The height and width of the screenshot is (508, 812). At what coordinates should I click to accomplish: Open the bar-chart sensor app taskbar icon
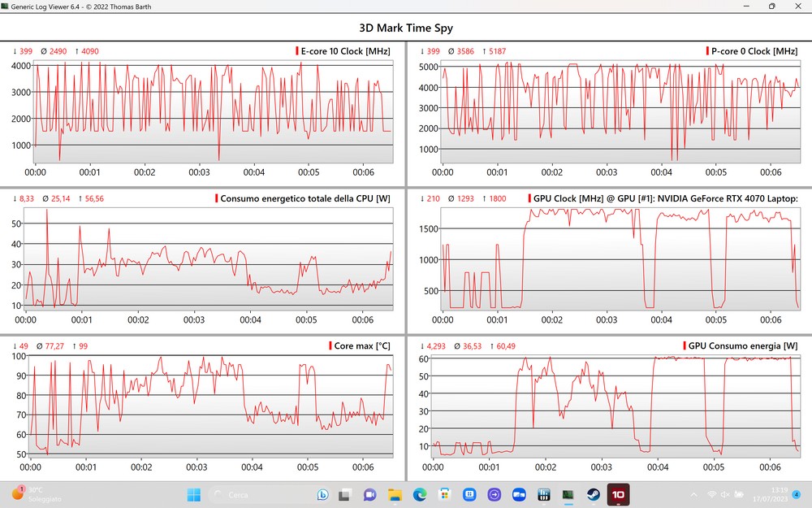pos(544,495)
